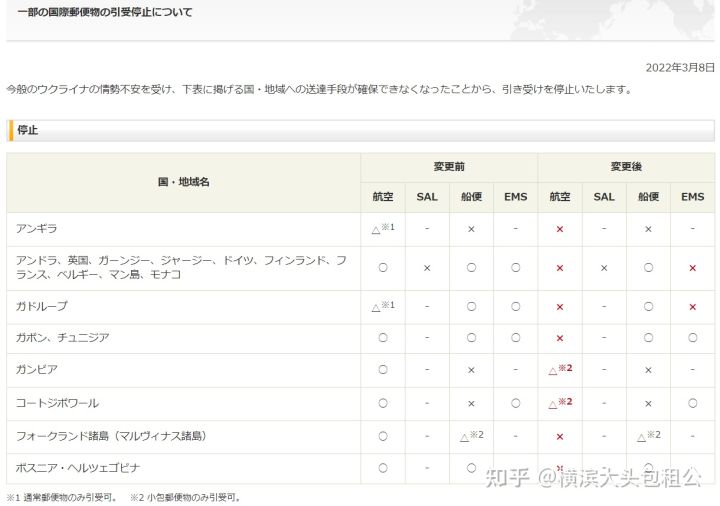Click red × in アンギラ row

tap(560, 229)
